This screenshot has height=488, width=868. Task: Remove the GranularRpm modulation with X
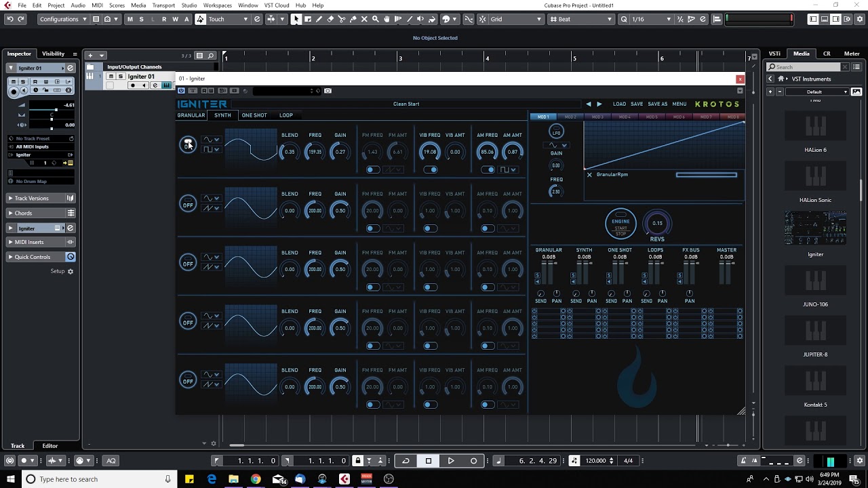(x=589, y=175)
